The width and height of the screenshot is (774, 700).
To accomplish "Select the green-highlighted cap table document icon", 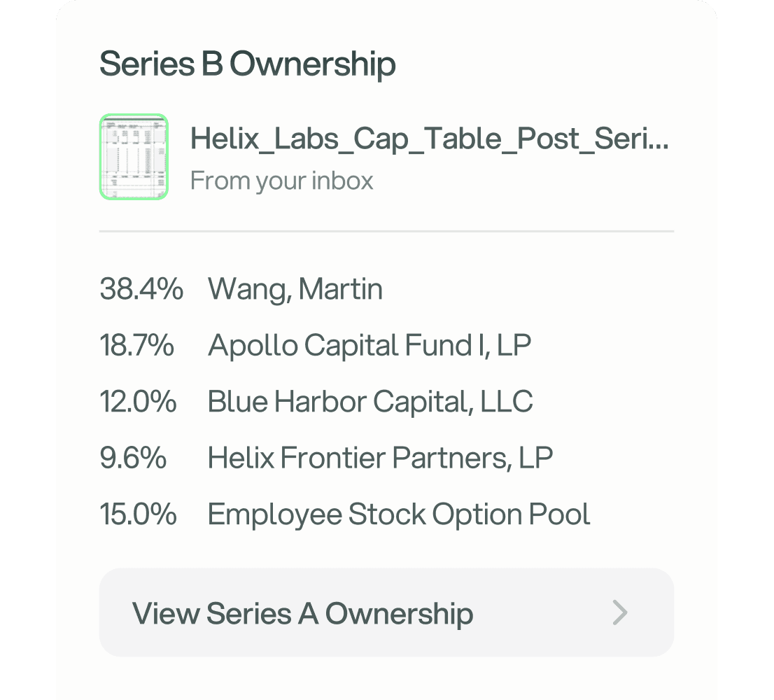I will click(134, 156).
